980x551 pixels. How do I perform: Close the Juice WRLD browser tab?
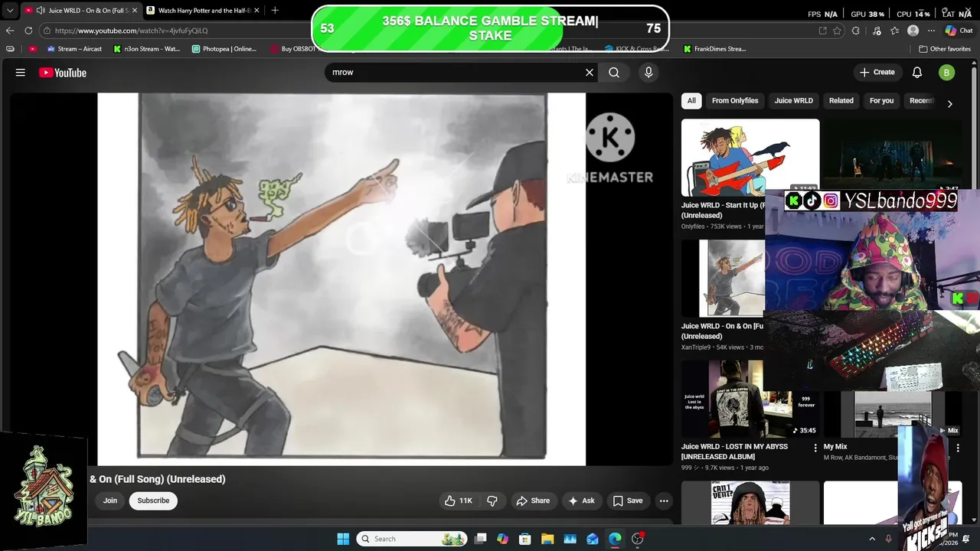(135, 11)
